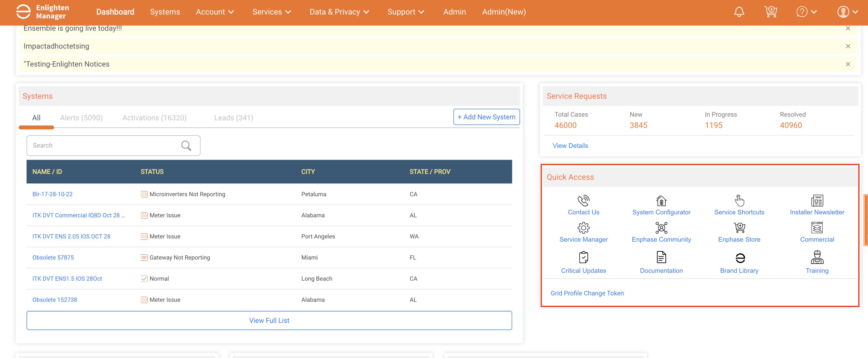This screenshot has height=358, width=868.
Task: Click the View Full List button
Action: (x=269, y=320)
